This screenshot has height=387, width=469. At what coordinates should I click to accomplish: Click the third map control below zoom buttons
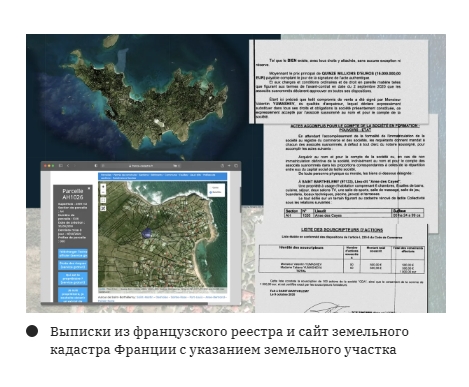click(103, 200)
